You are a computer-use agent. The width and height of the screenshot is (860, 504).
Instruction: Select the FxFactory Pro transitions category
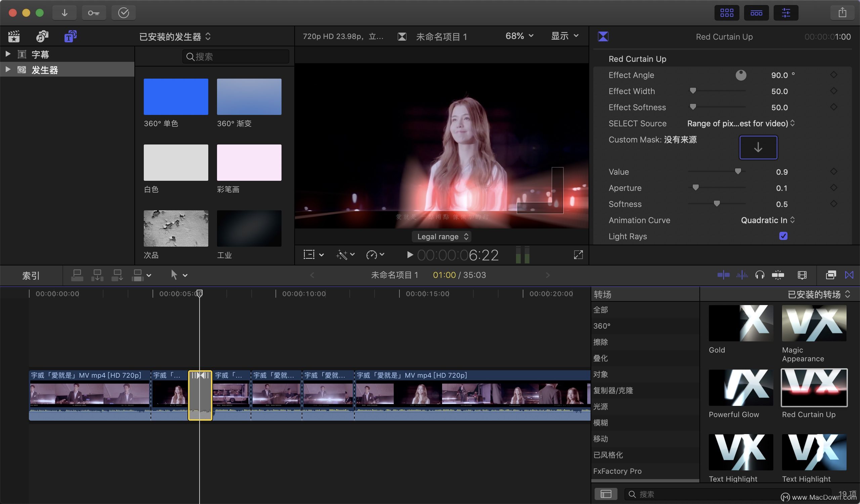[617, 471]
